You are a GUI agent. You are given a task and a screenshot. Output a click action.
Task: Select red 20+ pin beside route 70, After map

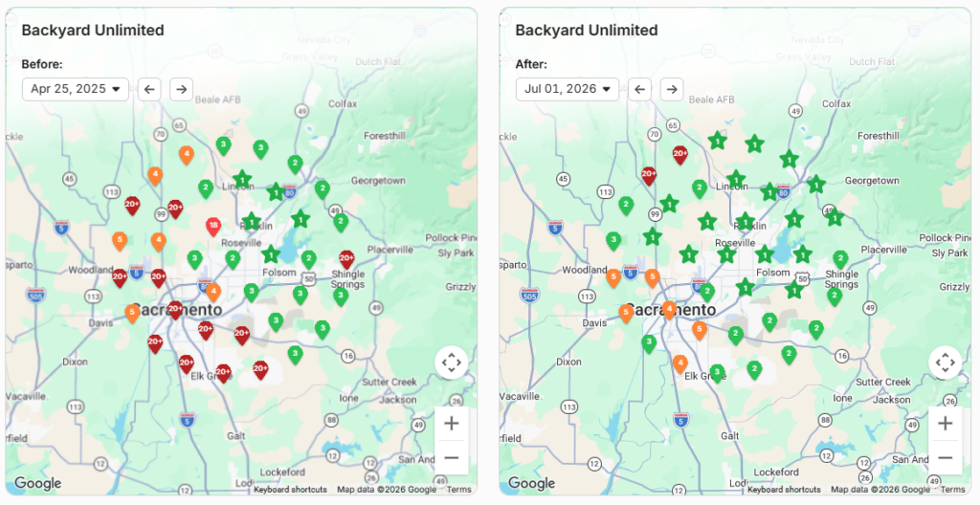point(680,154)
